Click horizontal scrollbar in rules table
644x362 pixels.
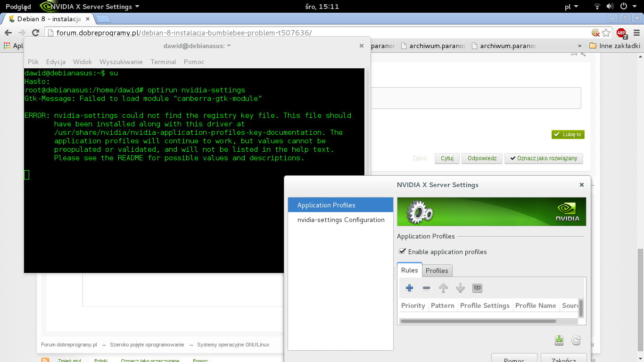coord(478,321)
